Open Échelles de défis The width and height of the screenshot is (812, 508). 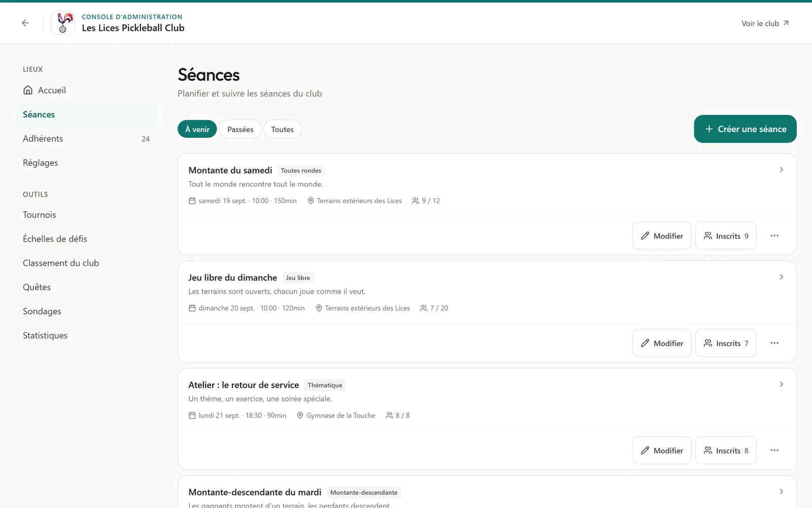tap(86, 239)
